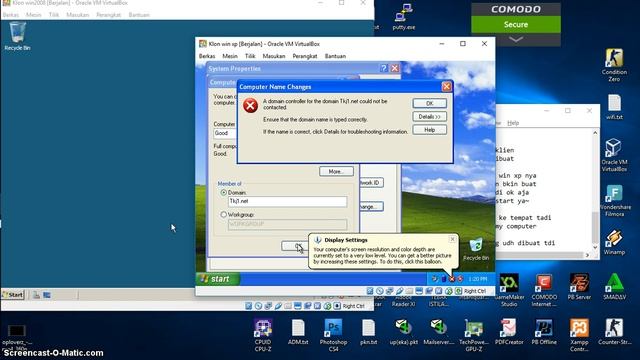The height and width of the screenshot is (360, 640).
Task: Select the wifi.txt file on desktop
Action: click(614, 107)
